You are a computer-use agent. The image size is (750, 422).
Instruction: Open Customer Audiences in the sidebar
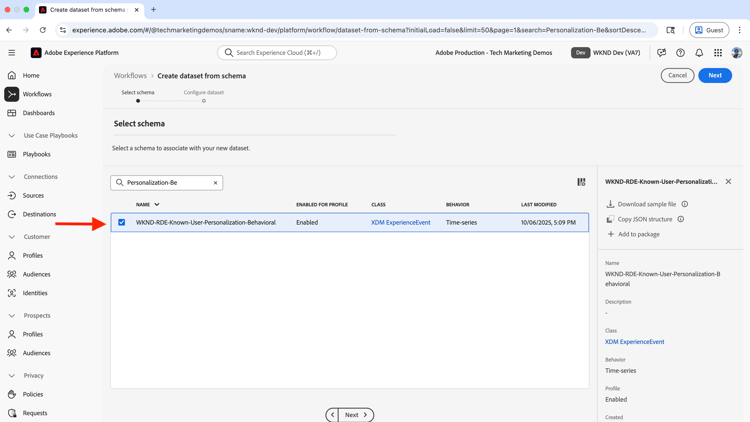click(36, 274)
